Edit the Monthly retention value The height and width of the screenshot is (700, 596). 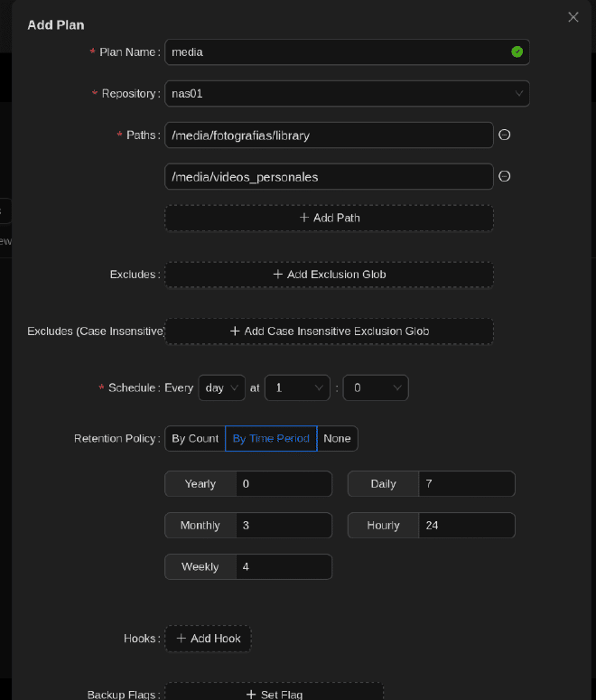coord(284,526)
